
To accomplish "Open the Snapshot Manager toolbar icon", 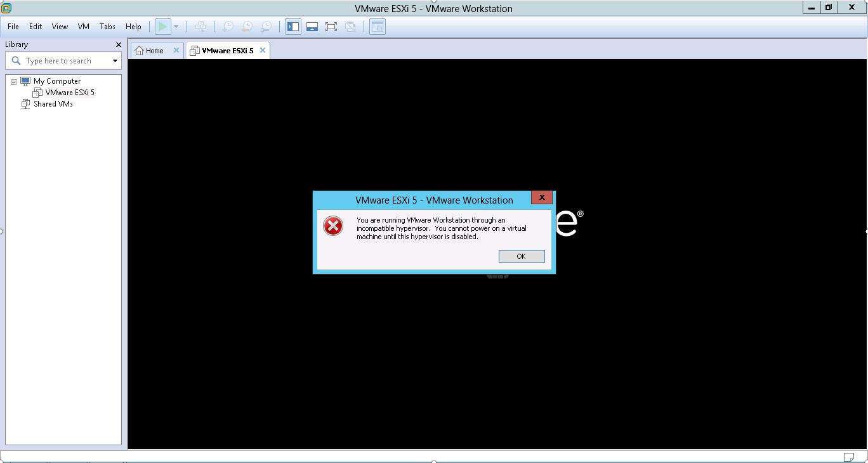I will [x=266, y=27].
